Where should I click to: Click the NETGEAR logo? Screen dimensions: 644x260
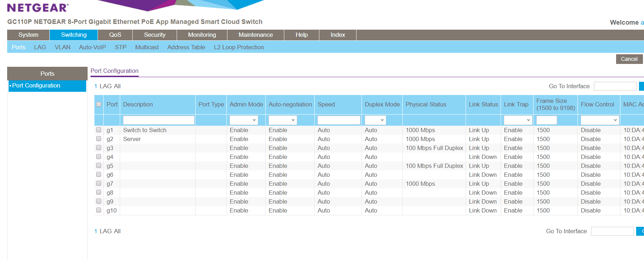pos(38,7)
